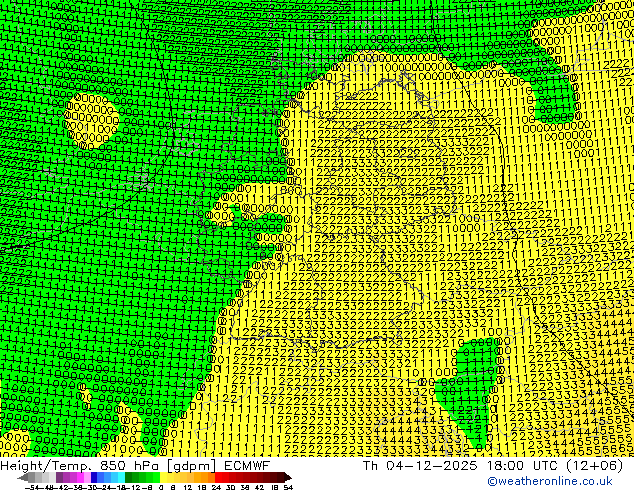Click the 'ECMWF' model name
The width and height of the screenshot is (634, 490).
pyautogui.click(x=247, y=465)
